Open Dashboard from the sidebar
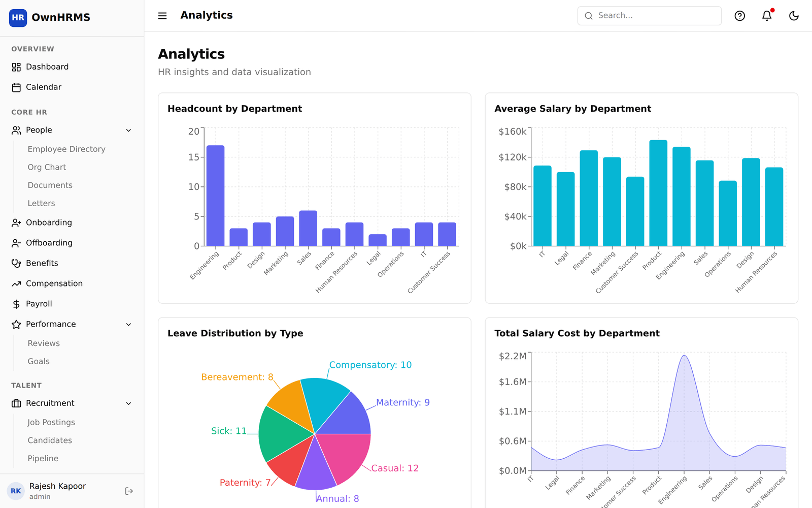812x508 pixels. [72, 67]
